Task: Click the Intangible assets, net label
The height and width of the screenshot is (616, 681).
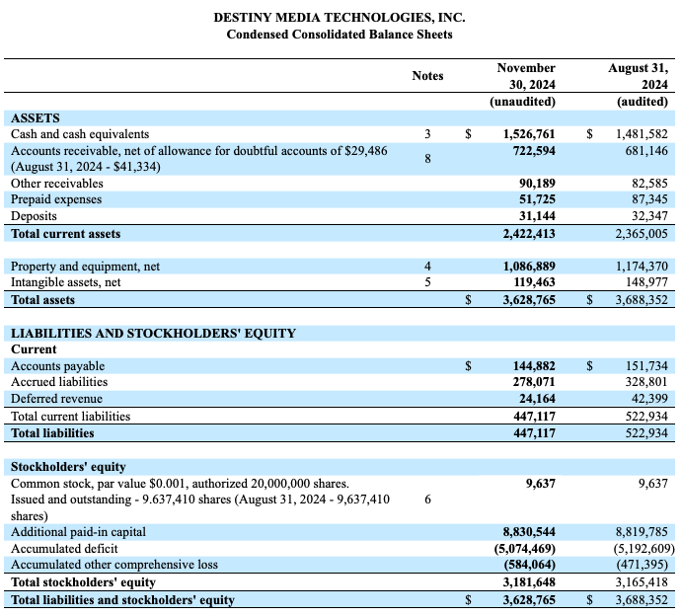Action: click(x=65, y=282)
